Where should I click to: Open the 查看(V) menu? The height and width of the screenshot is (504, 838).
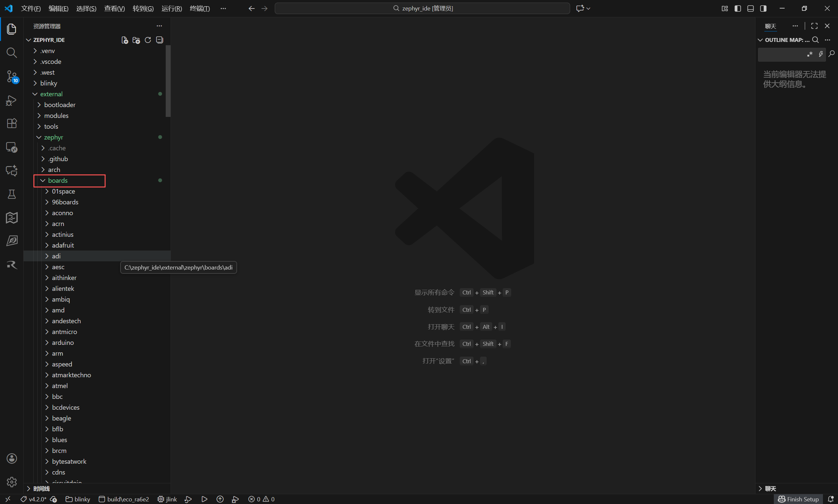point(114,9)
